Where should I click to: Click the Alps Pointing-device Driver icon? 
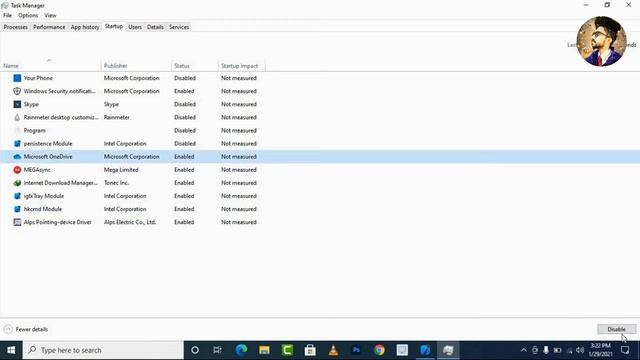click(x=17, y=222)
